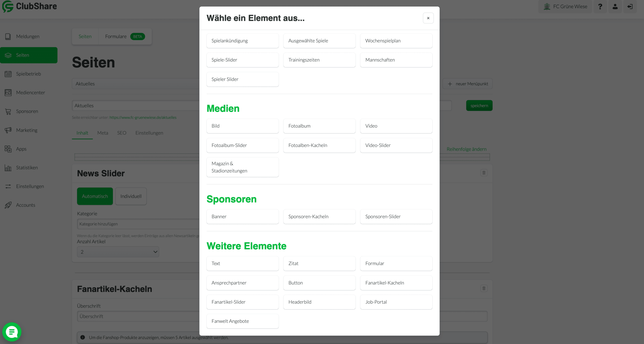Add the Video-Slider element
The image size is (644, 344).
[396, 145]
